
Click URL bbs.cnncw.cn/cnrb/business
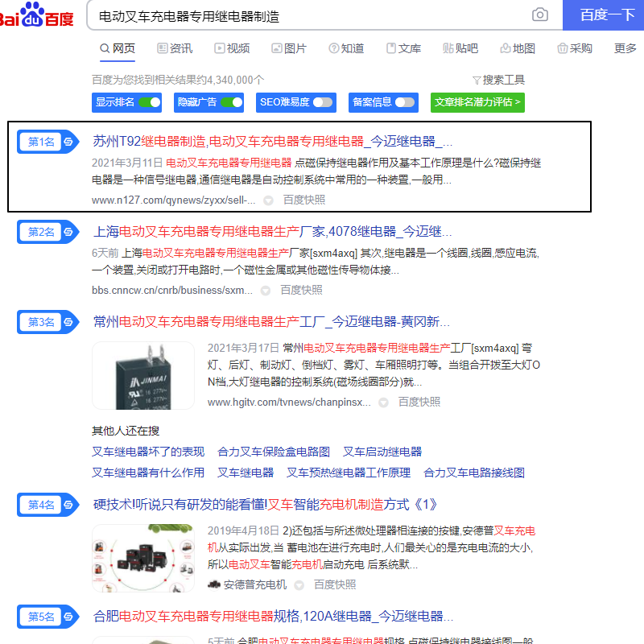(x=172, y=291)
